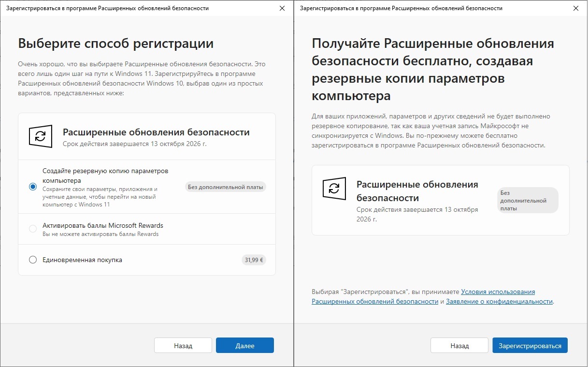Click Без дополнительной платы badge in right dialog

pyautogui.click(x=527, y=201)
